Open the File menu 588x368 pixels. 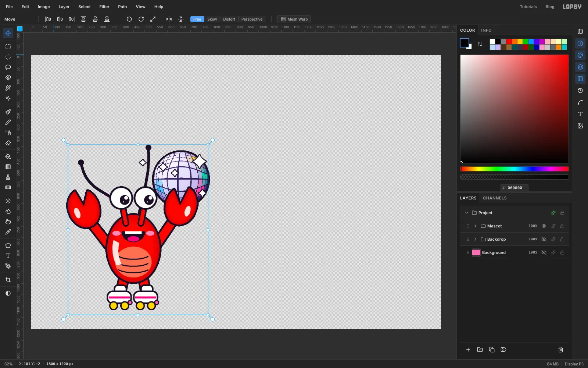coord(9,7)
